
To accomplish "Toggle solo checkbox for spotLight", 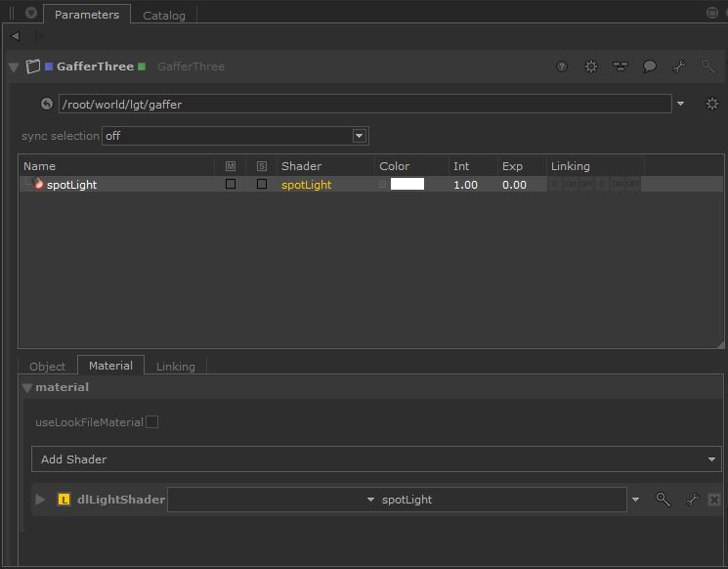I will pyautogui.click(x=262, y=184).
